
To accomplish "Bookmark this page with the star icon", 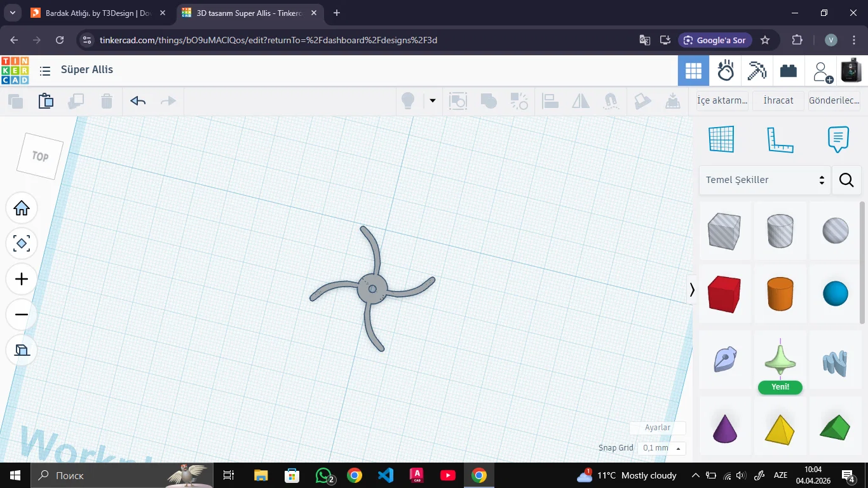I will click(x=765, y=40).
